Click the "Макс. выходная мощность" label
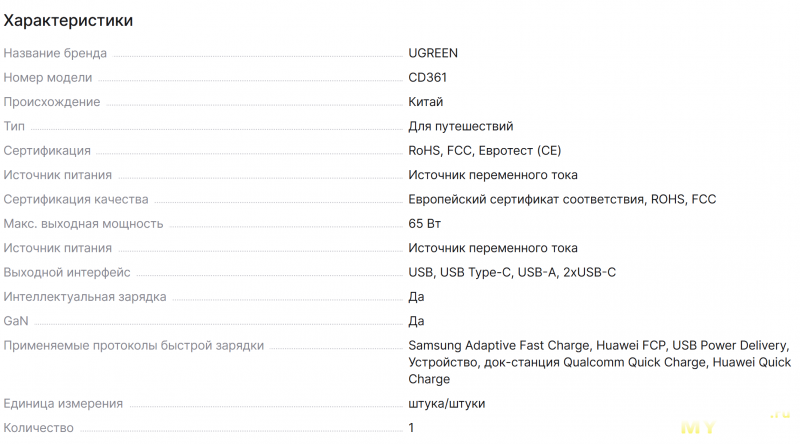 click(x=83, y=223)
